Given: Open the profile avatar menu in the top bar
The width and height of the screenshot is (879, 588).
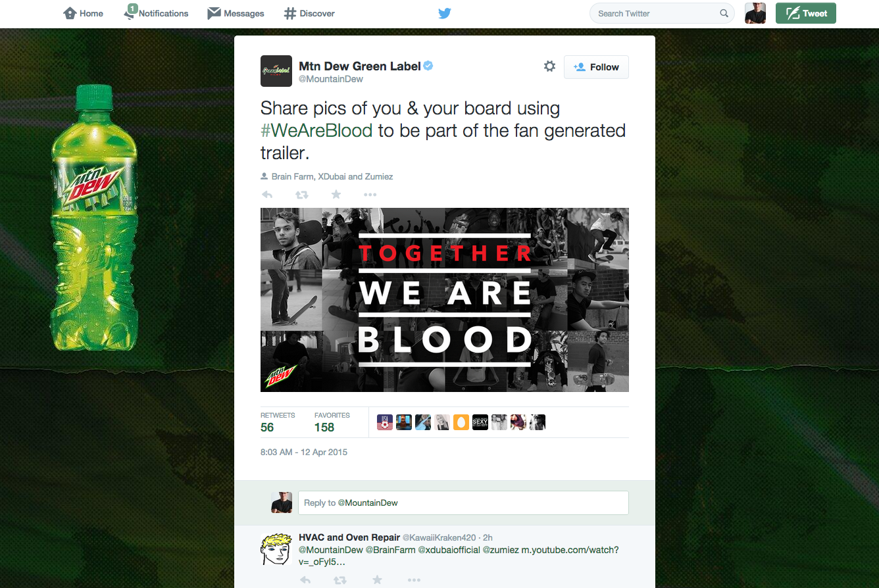Looking at the screenshot, I should (x=755, y=13).
